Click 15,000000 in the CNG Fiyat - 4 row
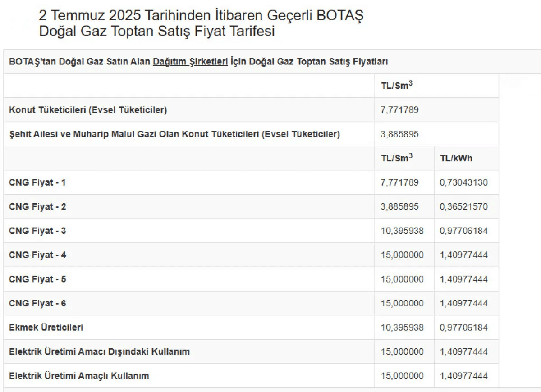The image size is (541, 392). click(402, 255)
